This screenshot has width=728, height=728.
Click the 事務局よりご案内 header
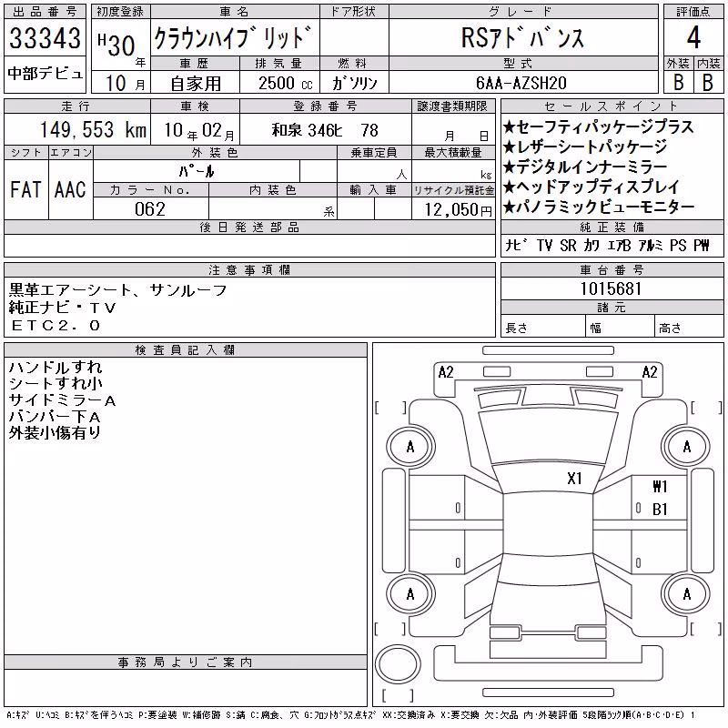click(185, 662)
